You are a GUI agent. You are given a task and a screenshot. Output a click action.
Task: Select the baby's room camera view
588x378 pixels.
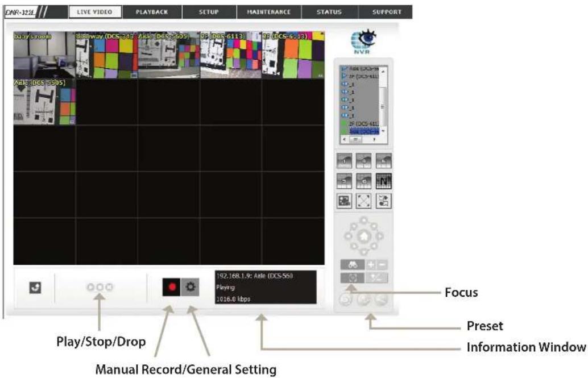[44, 55]
